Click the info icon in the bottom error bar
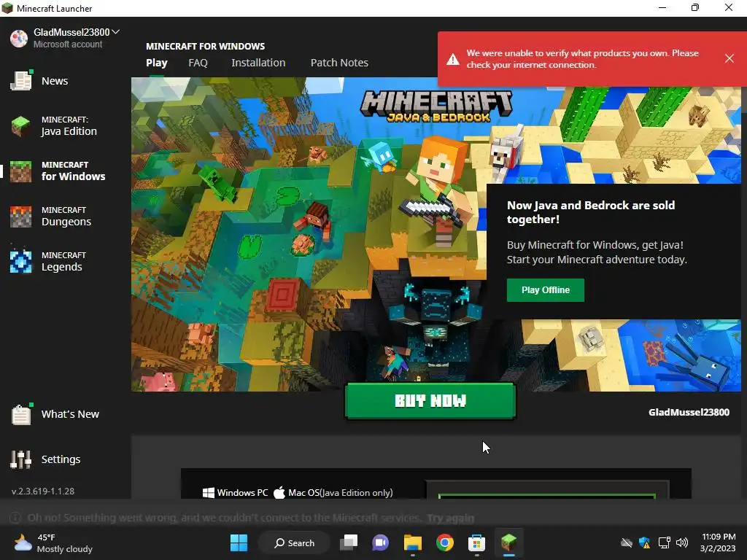Screen dimensions: 747x560 15,518
